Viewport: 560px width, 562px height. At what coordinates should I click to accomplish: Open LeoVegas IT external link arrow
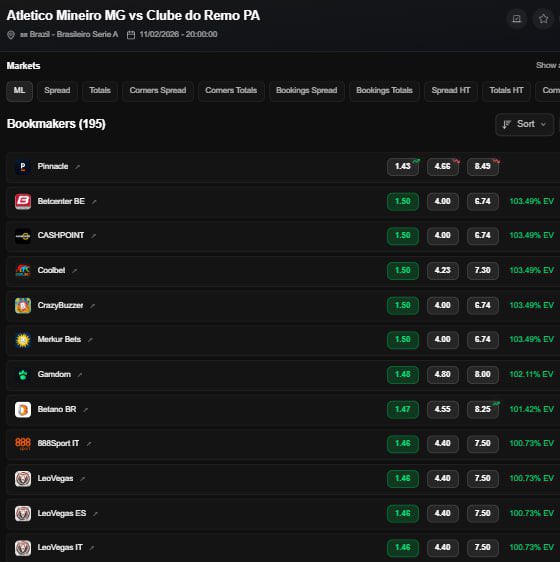92,548
